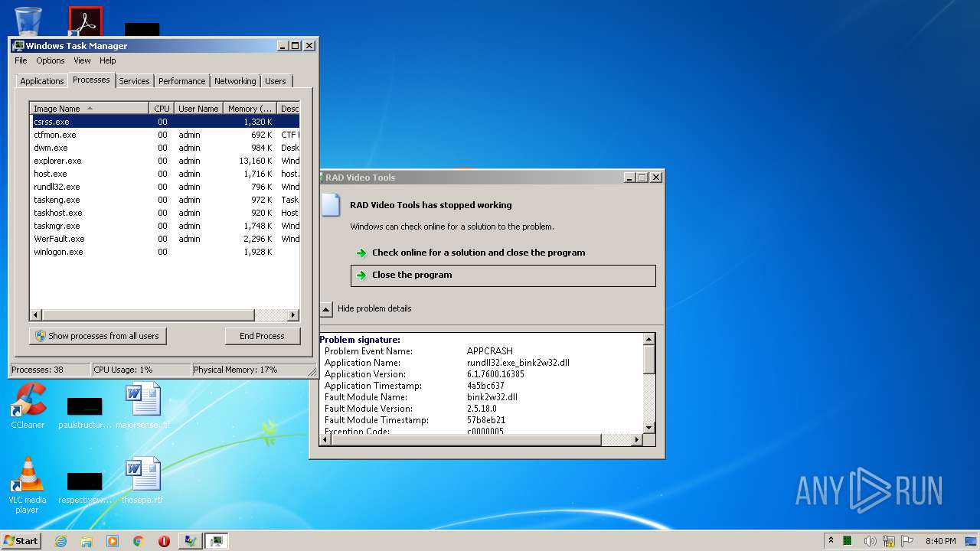Screen dimensions: 980x551
Task: Open Help menu in Task Manager
Action: click(x=108, y=60)
